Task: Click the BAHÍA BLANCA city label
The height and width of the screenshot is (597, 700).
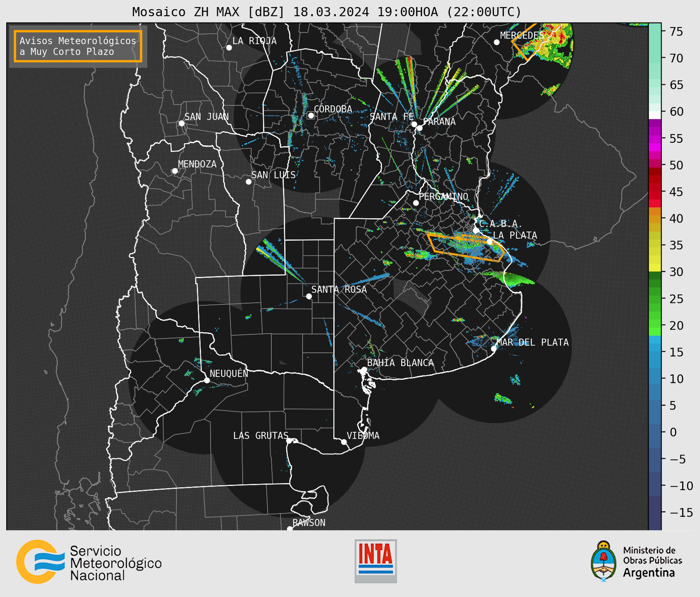Action: tap(400, 363)
